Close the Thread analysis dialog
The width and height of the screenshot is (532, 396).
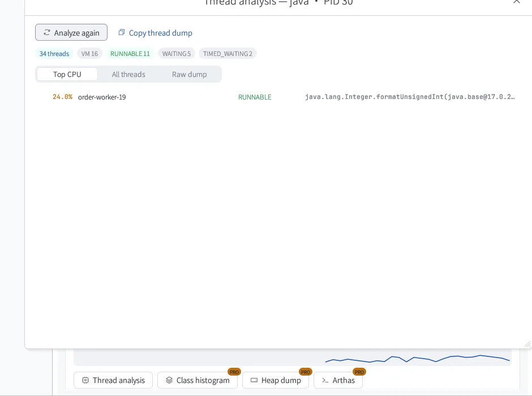[516, 1]
